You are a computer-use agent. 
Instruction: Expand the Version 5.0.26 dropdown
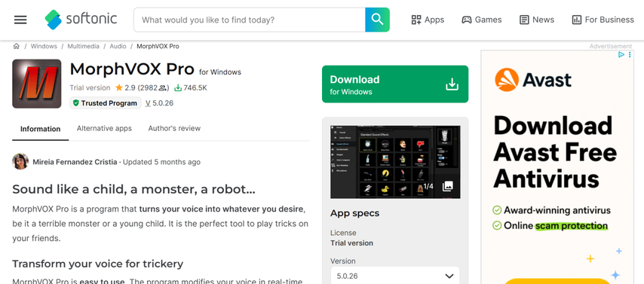click(395, 276)
